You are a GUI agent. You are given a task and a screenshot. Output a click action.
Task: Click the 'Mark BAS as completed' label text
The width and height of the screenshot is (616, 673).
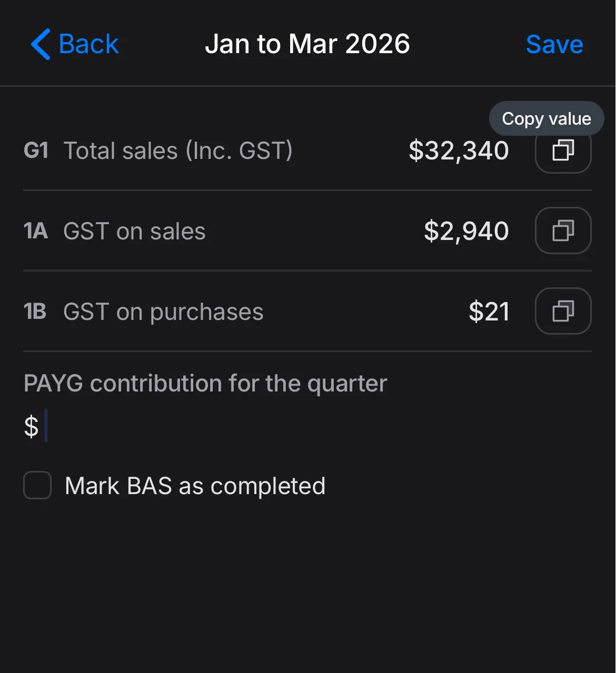click(x=195, y=486)
